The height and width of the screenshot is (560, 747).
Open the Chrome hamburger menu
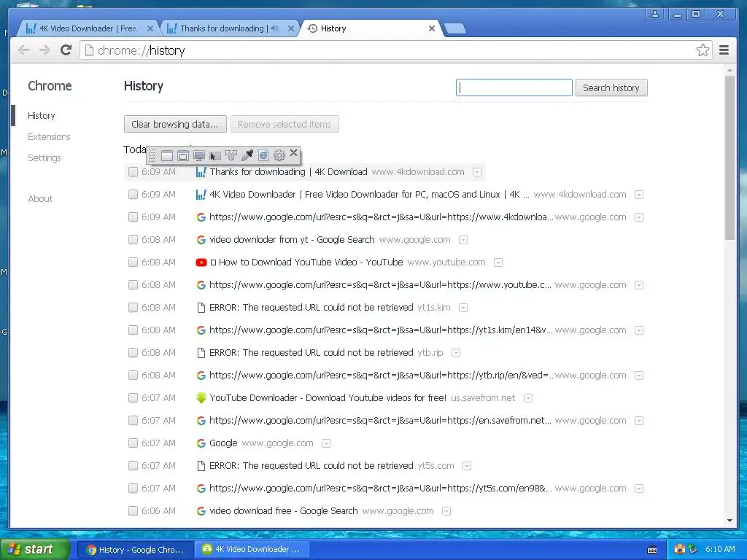point(724,50)
